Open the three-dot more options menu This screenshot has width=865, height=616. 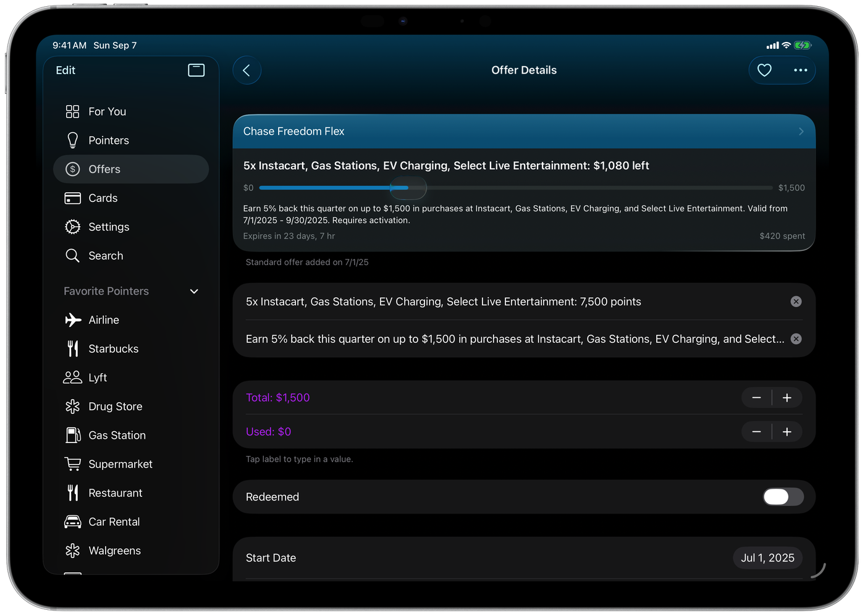[x=800, y=70]
